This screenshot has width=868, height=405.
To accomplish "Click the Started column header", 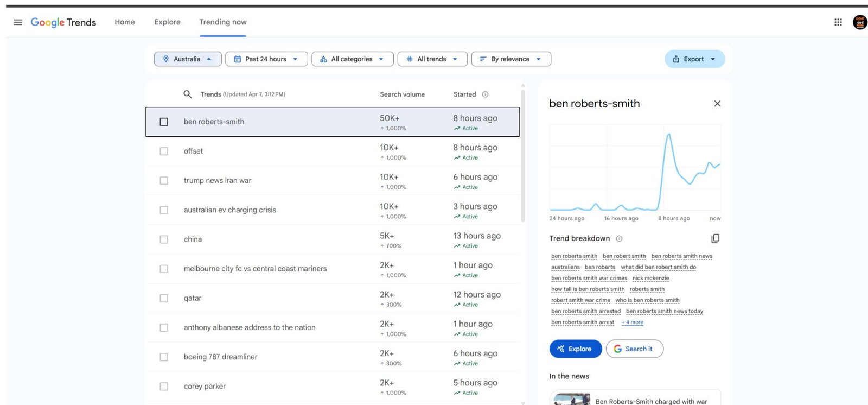I will (x=464, y=94).
